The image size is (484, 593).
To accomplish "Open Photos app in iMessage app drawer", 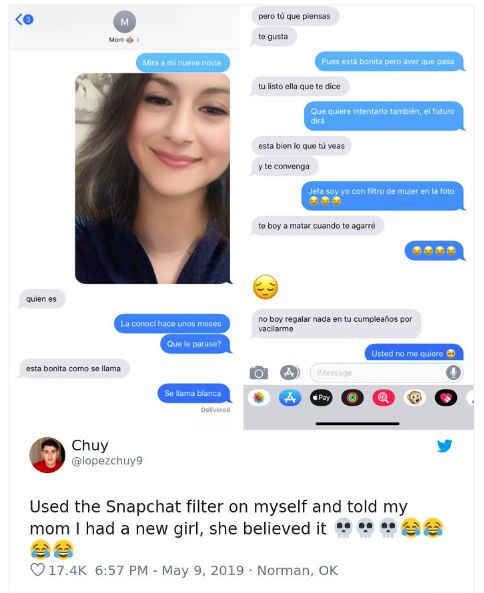I will (259, 398).
